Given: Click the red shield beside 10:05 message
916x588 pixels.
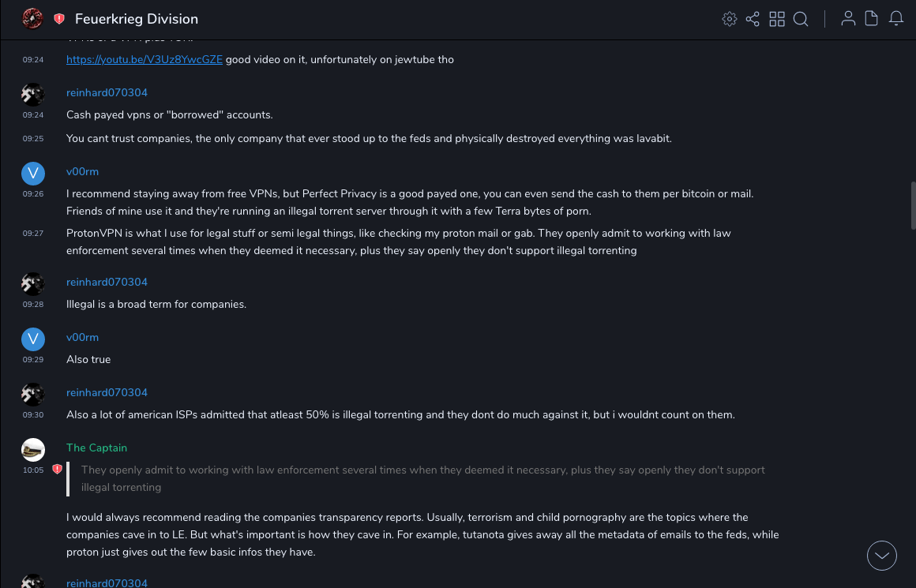Looking at the screenshot, I should pos(57,470).
